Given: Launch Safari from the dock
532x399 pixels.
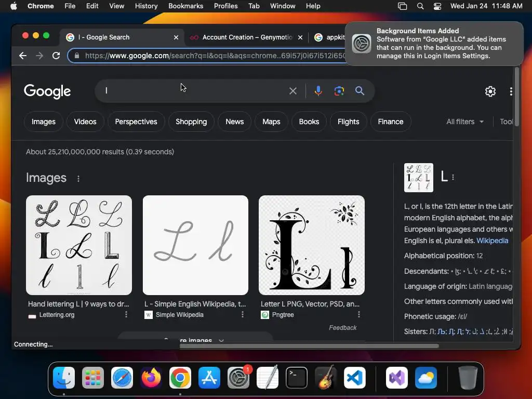Looking at the screenshot, I should [122, 378].
